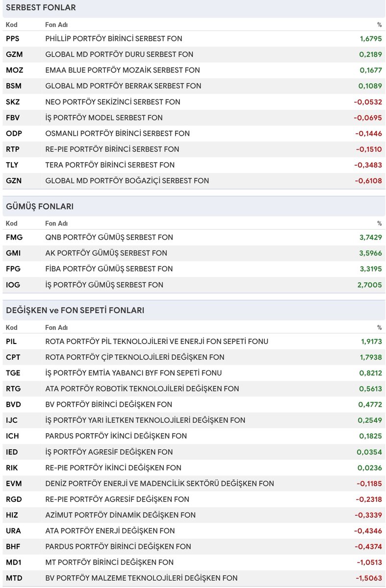This screenshot has width=386, height=588.
Task: Select the 0,8212 percentage value
Action: (x=371, y=373)
